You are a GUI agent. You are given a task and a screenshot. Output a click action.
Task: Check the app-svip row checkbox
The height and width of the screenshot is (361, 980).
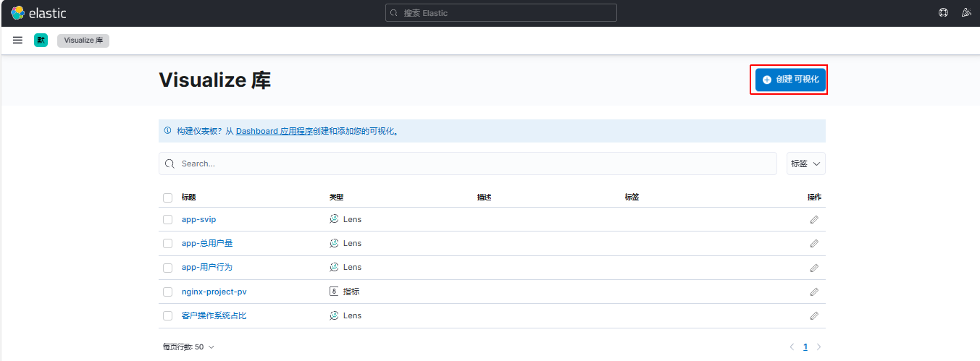click(x=168, y=219)
